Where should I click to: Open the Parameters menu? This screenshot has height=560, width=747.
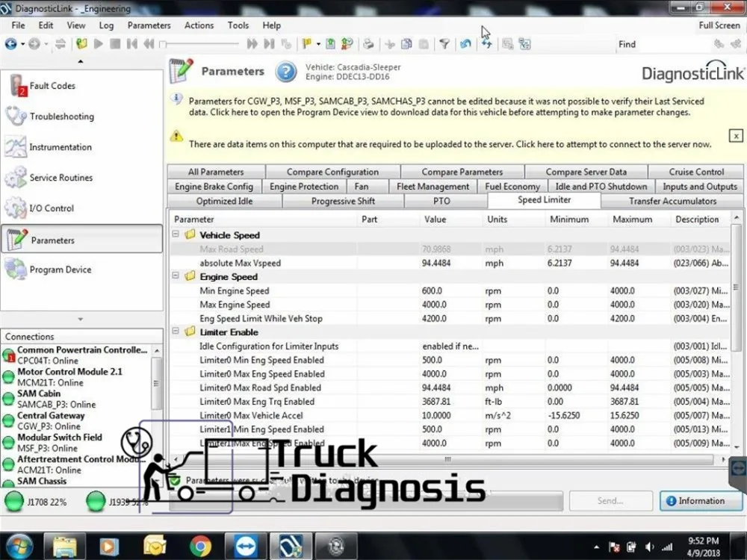click(149, 25)
